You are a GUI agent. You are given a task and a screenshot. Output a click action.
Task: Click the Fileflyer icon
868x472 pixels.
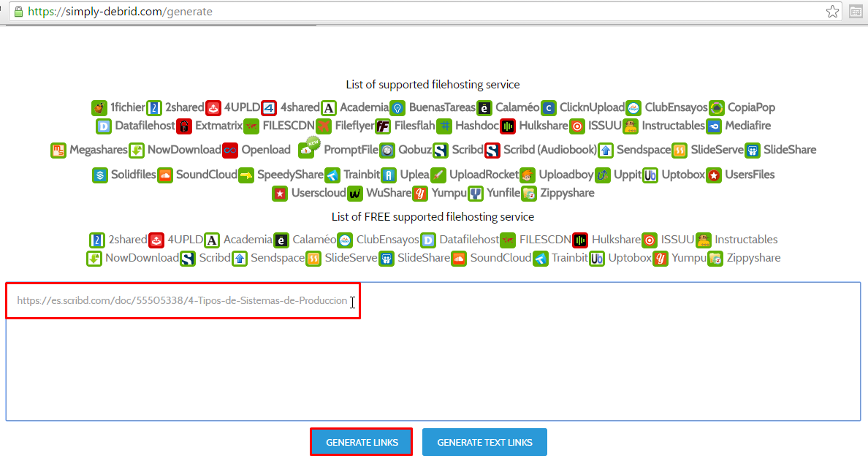[324, 126]
